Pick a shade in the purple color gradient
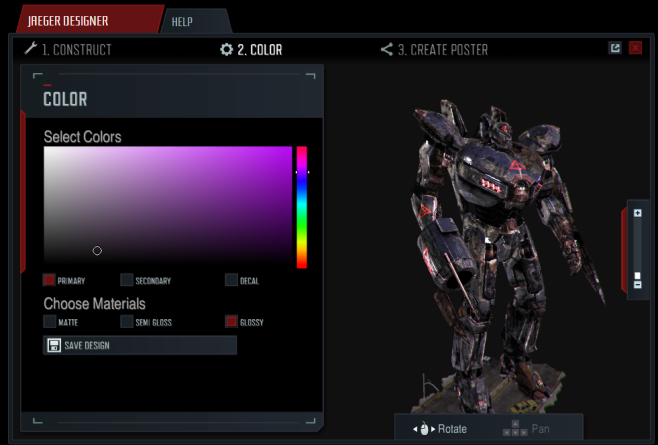 click(168, 204)
